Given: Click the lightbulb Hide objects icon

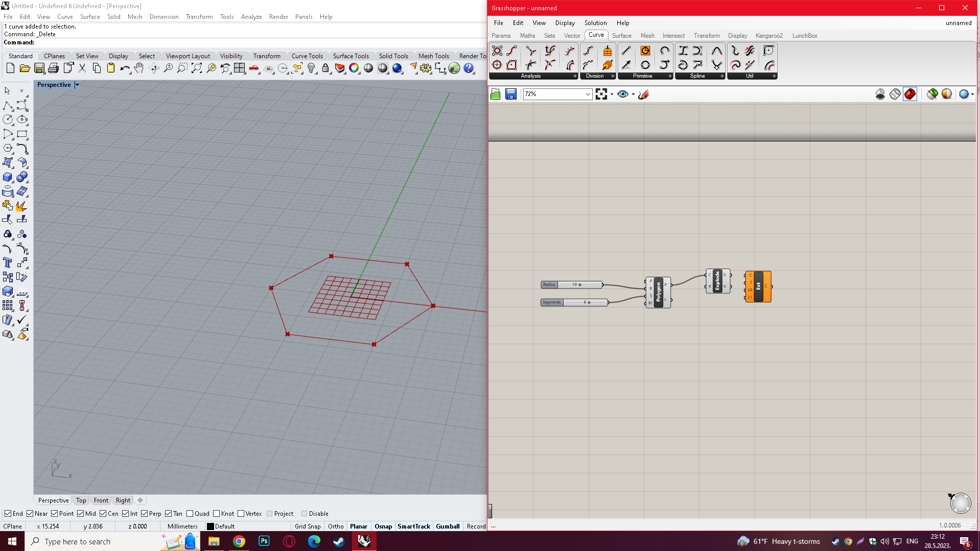Looking at the screenshot, I should coord(311,68).
